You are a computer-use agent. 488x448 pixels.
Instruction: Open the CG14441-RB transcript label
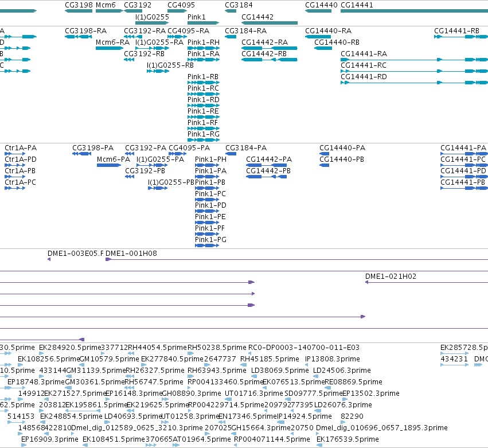point(456,31)
